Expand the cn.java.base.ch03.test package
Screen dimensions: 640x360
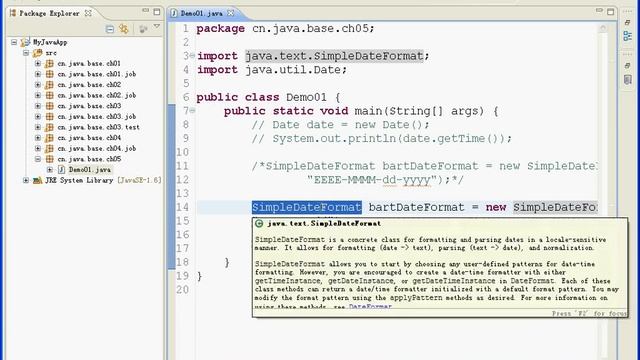pyautogui.click(x=38, y=127)
